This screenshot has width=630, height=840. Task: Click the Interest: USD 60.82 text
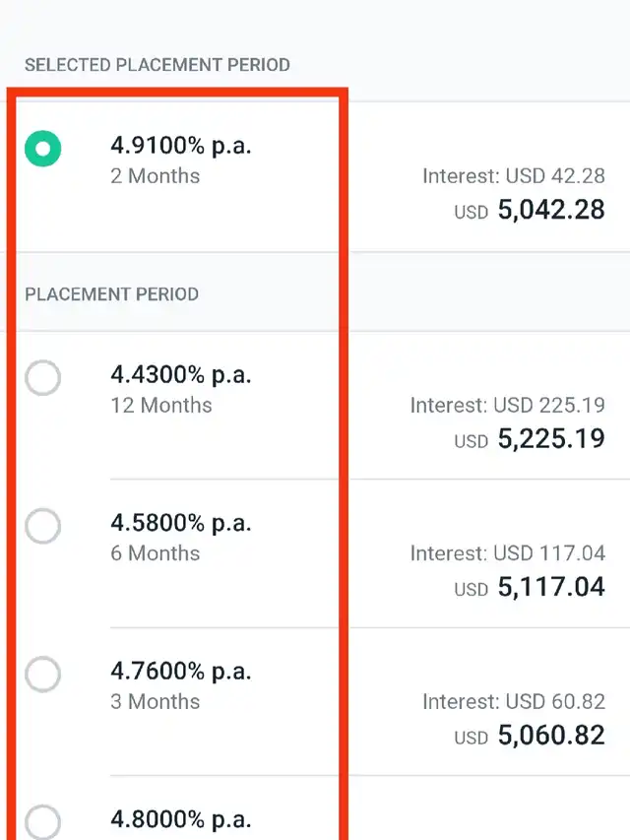click(x=514, y=701)
